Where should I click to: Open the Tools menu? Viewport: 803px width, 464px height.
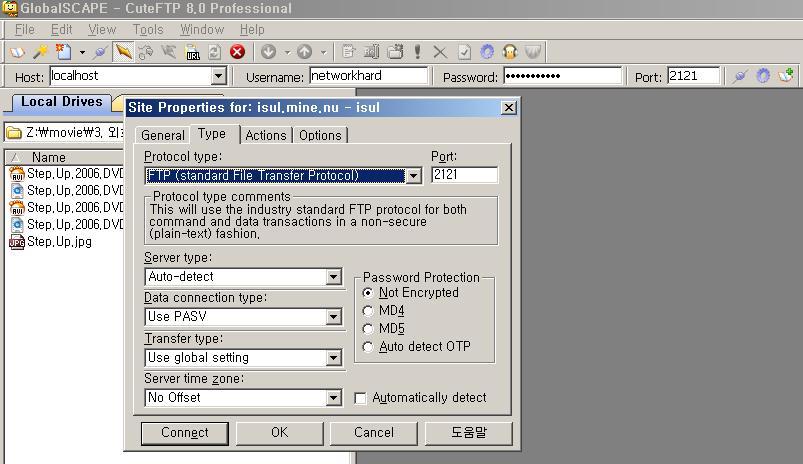click(148, 30)
